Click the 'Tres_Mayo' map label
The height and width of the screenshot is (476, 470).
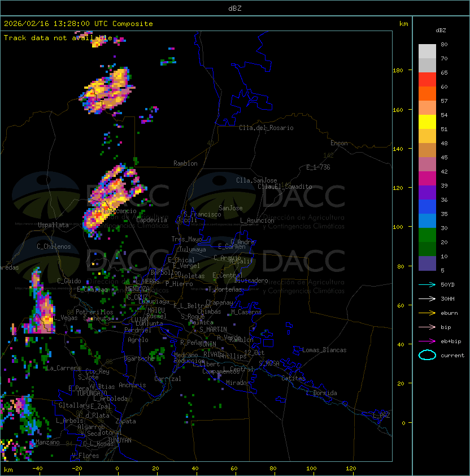click(x=186, y=239)
